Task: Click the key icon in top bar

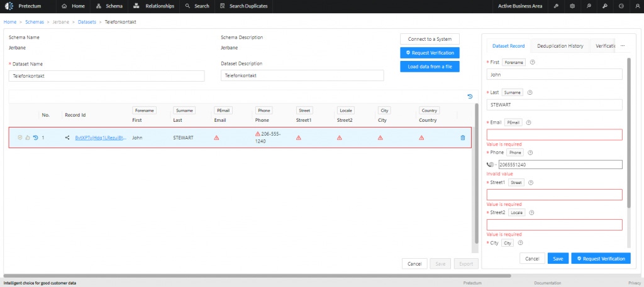Action: point(604,6)
